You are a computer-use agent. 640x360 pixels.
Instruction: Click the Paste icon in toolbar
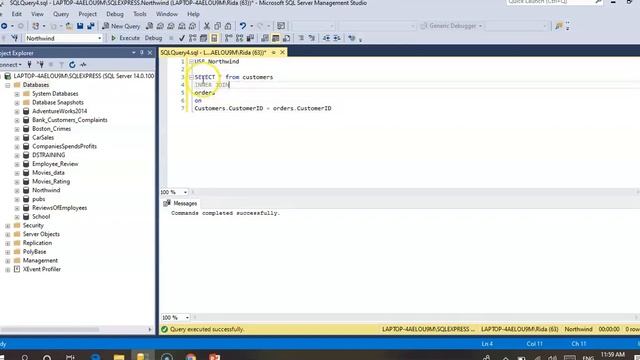[228, 26]
